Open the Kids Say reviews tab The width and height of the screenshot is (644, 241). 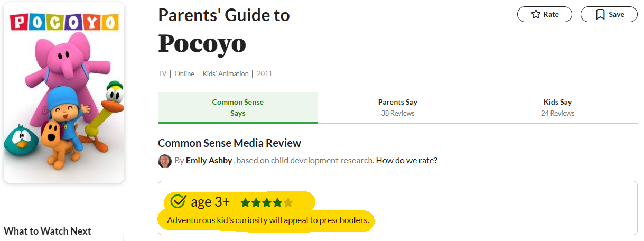click(x=557, y=107)
